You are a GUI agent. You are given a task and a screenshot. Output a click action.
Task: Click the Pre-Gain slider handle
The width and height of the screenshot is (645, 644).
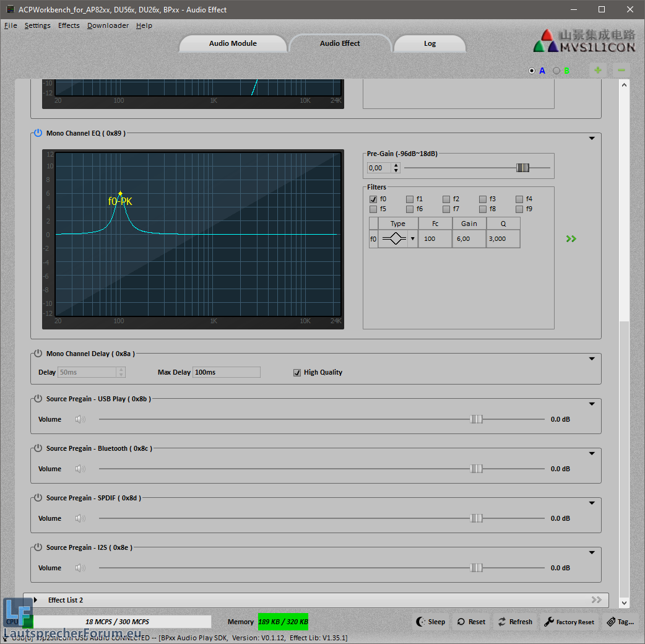[x=523, y=168]
